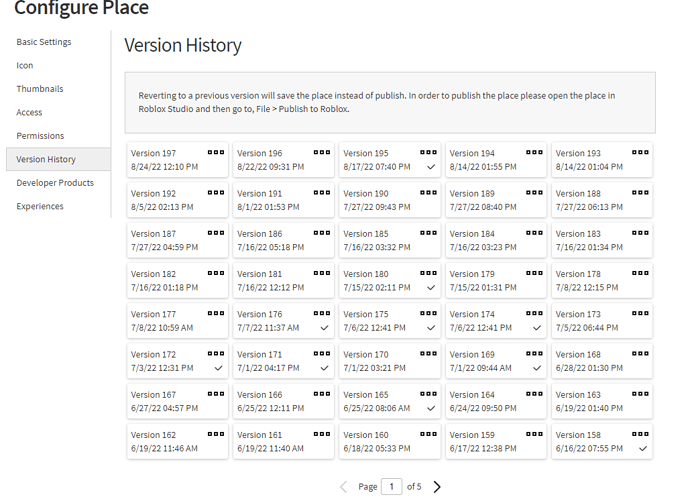
Task: Click the "8/24/22 12:10 PM" timestamp
Action: click(165, 167)
